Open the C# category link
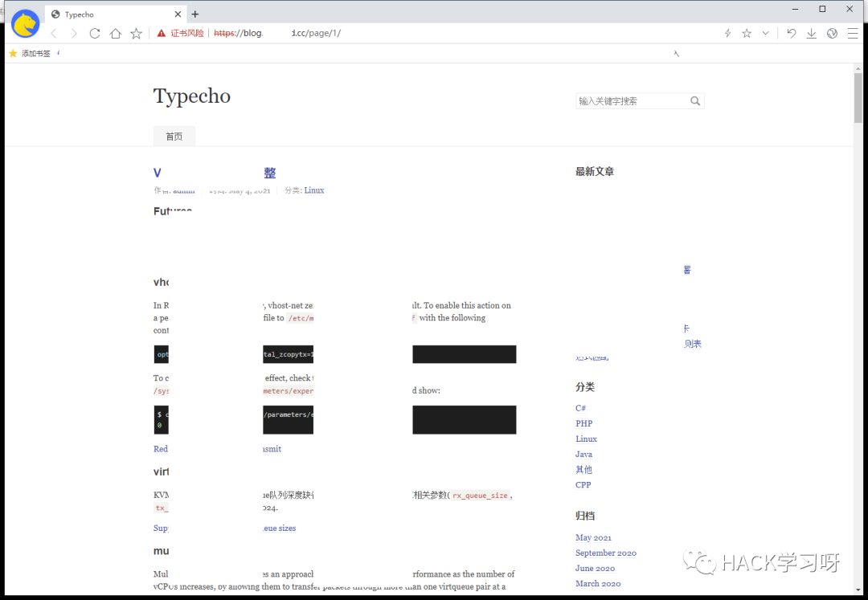Viewport: 868px width, 600px height. [581, 408]
